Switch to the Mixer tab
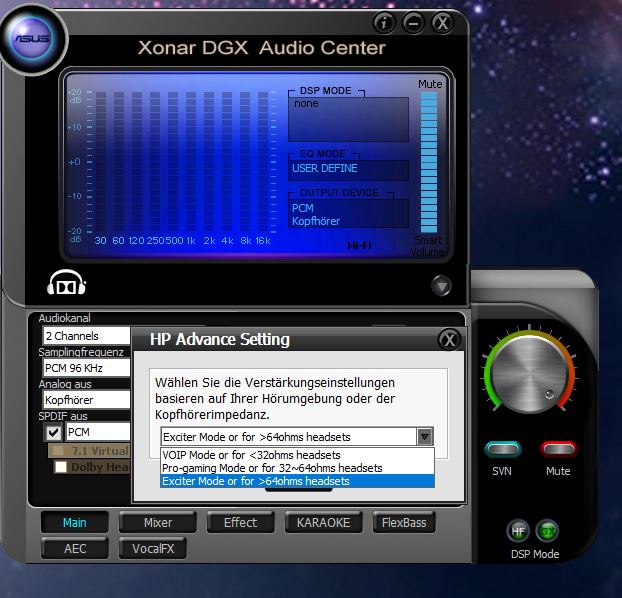 (x=158, y=523)
